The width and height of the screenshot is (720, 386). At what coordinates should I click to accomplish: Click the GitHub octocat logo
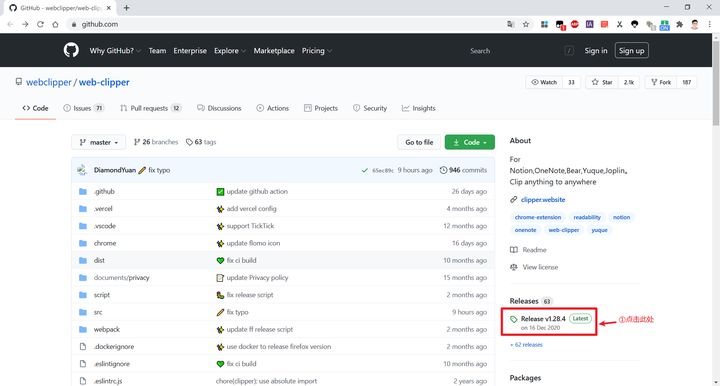pos(71,50)
